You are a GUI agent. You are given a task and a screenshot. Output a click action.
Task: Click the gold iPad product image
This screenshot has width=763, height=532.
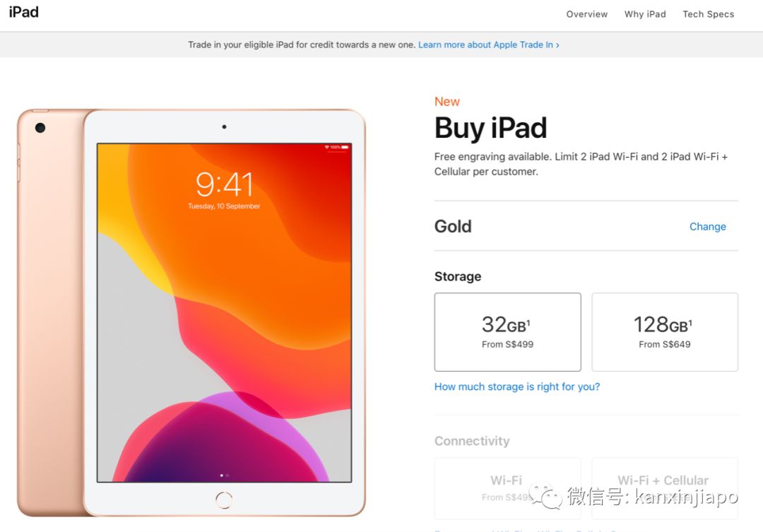[x=191, y=312]
